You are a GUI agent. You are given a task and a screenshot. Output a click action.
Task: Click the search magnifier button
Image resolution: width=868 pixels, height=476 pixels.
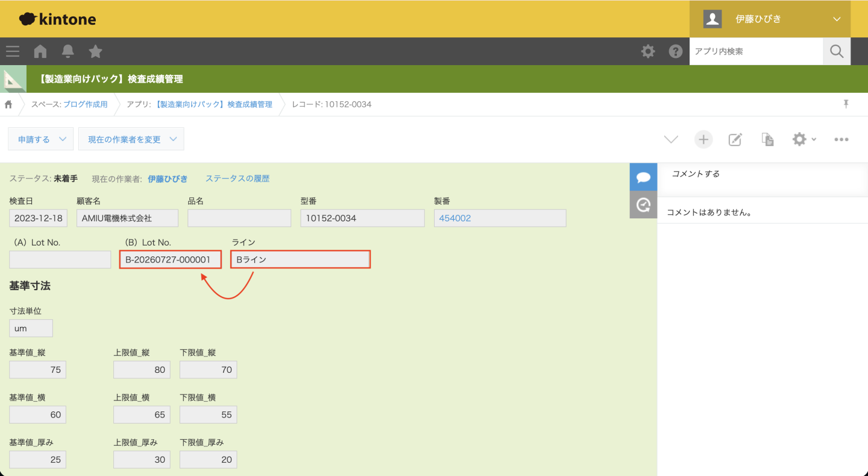(837, 51)
